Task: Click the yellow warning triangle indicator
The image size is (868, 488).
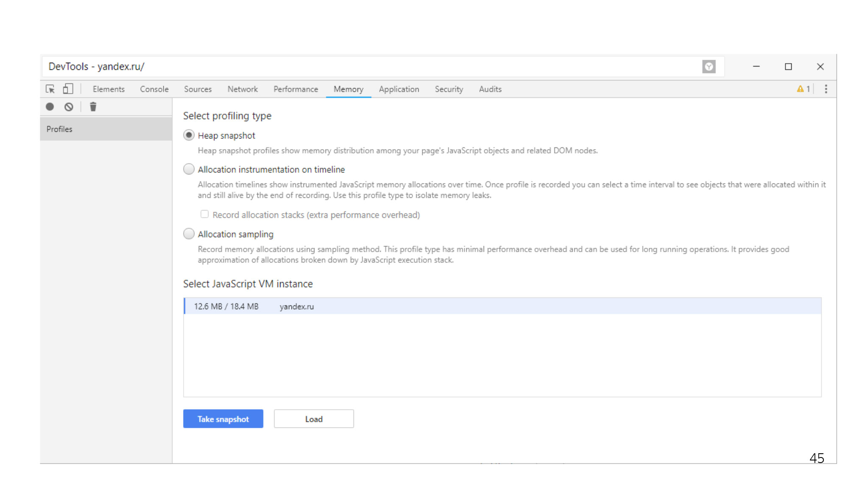Action: pos(800,89)
